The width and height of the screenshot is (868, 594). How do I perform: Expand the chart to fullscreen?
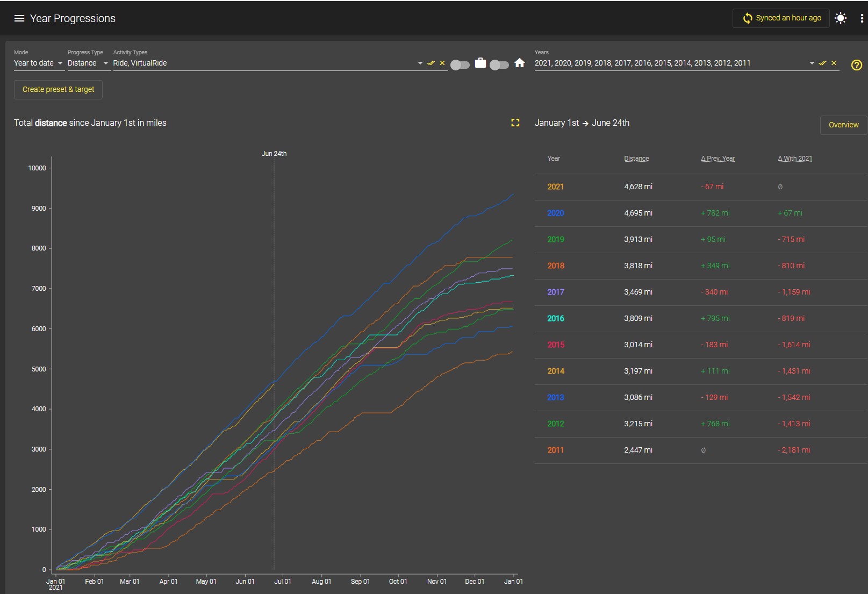click(515, 123)
